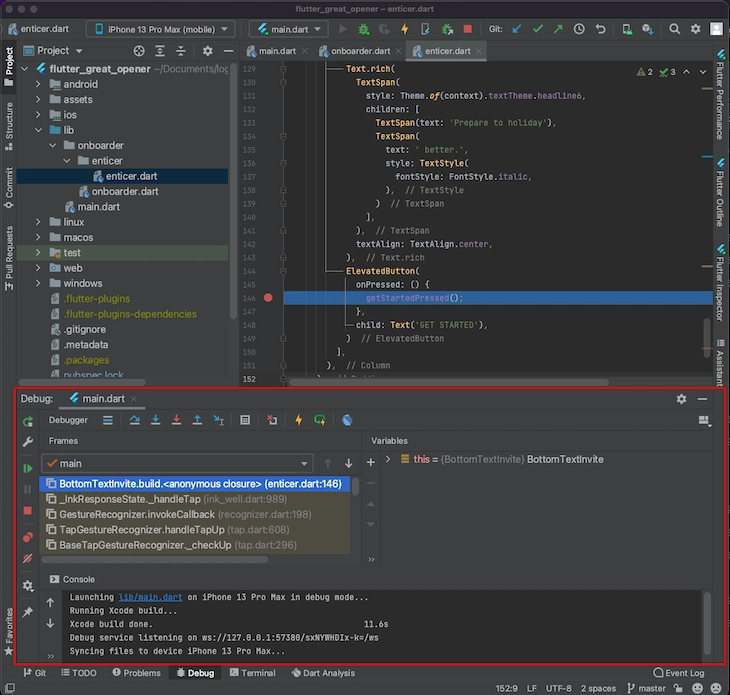Click lib/main.dart link in console
Screen dimensions: 730x695
pyautogui.click(x=150, y=597)
